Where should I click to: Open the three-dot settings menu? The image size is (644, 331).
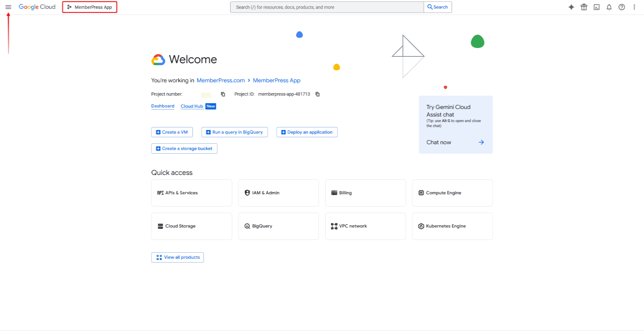click(634, 7)
